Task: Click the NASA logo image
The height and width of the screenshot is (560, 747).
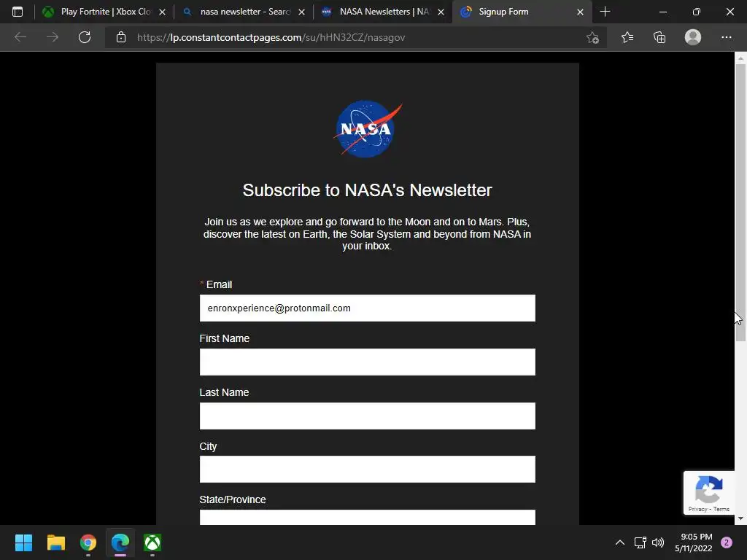Action: (368, 128)
